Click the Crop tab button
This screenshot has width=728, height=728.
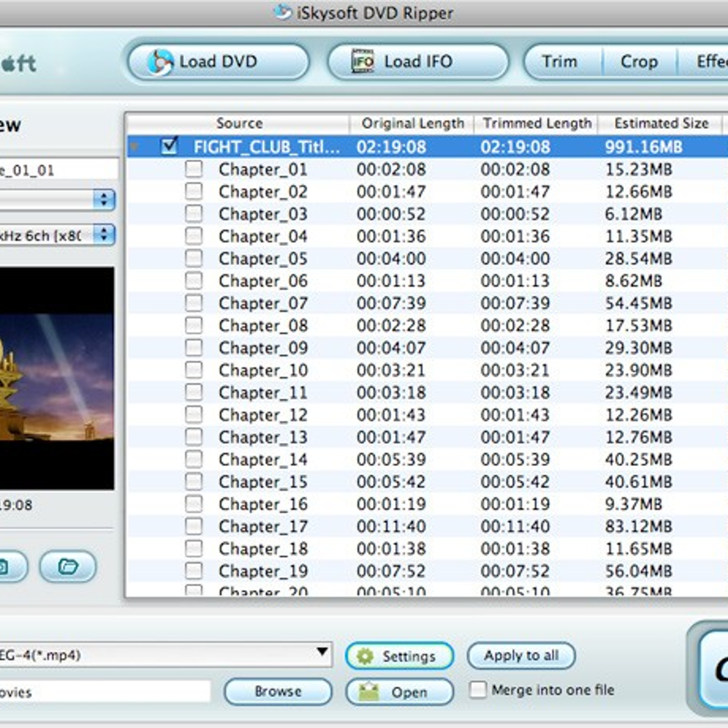pos(639,61)
